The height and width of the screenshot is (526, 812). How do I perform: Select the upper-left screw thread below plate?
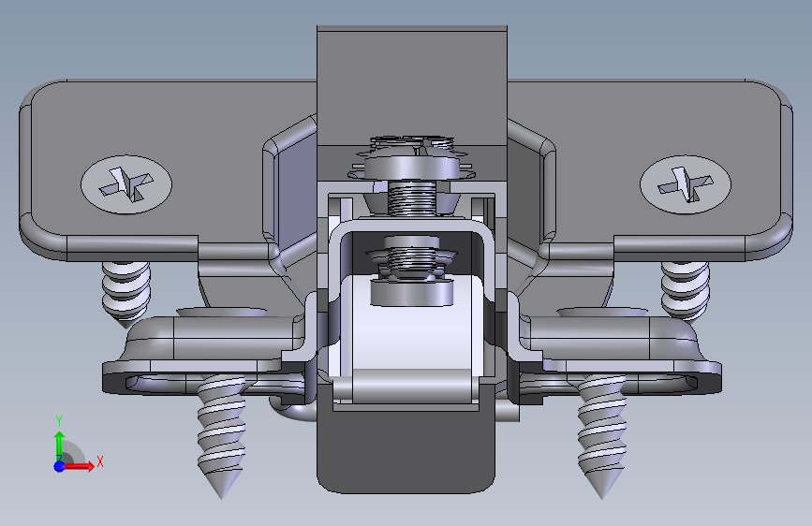[x=125, y=293]
